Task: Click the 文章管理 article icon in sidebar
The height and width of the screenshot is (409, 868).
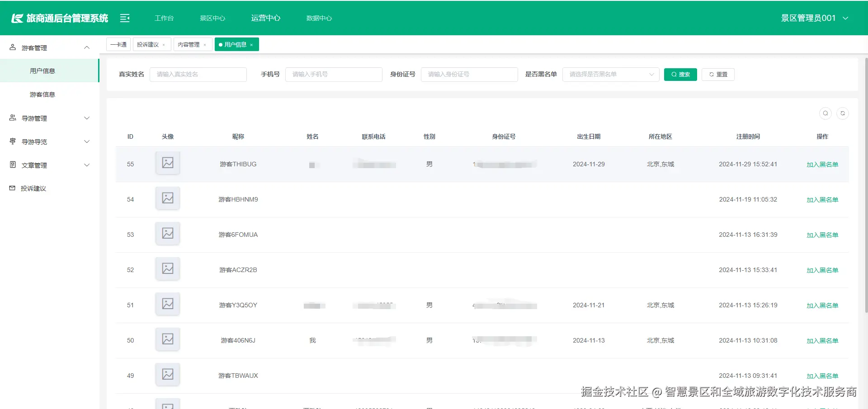Action: (x=12, y=165)
